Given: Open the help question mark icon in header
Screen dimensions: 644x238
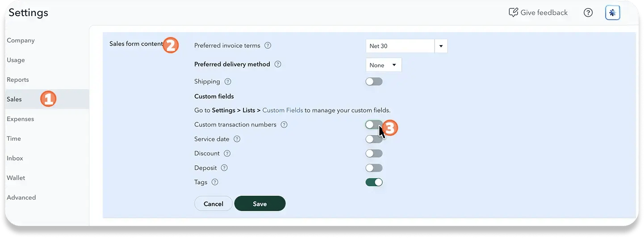Looking at the screenshot, I should point(588,13).
